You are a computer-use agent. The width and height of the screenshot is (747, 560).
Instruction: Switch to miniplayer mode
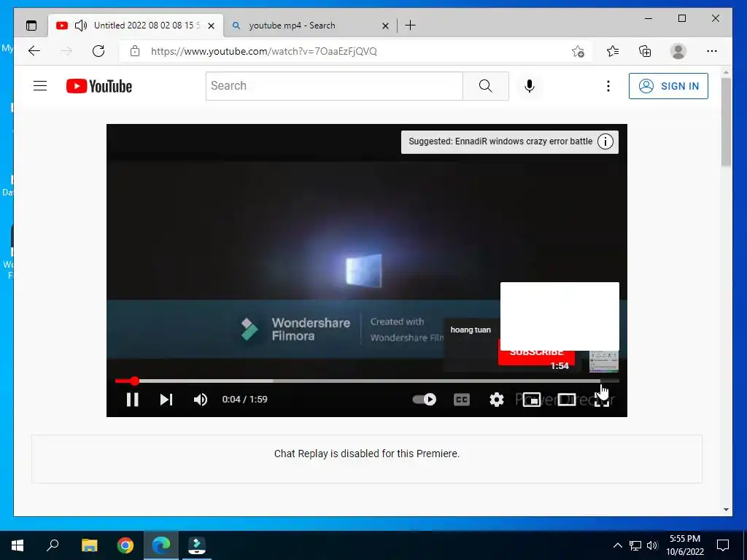pos(532,399)
